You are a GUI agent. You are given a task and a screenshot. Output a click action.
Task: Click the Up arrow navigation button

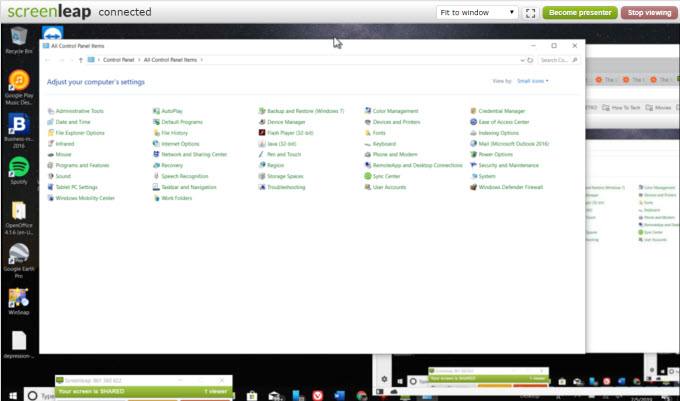pos(81,60)
